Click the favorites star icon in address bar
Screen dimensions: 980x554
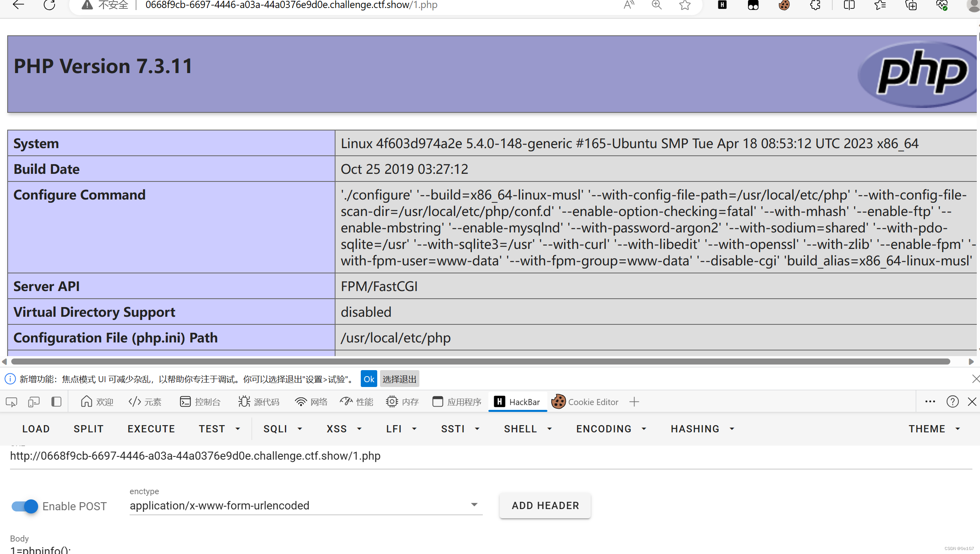(685, 5)
